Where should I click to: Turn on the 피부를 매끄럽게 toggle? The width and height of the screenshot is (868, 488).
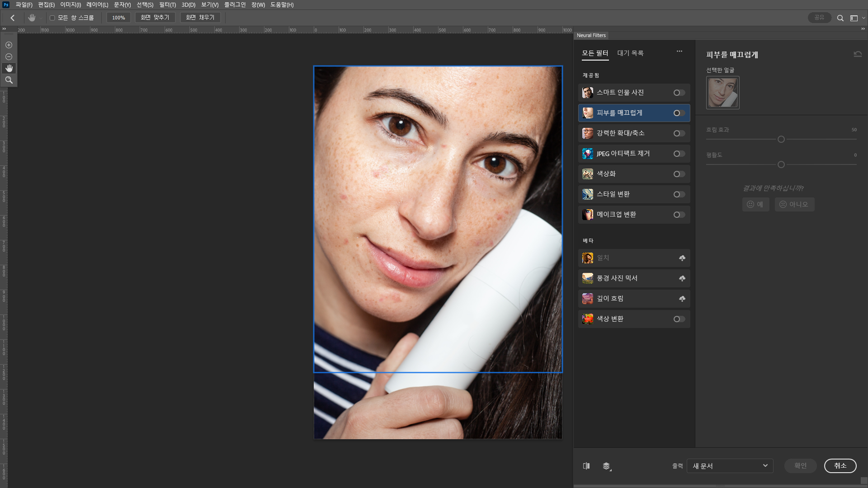pyautogui.click(x=679, y=113)
